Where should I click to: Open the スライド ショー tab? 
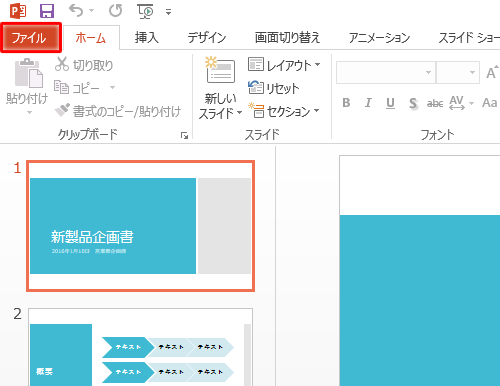click(468, 38)
